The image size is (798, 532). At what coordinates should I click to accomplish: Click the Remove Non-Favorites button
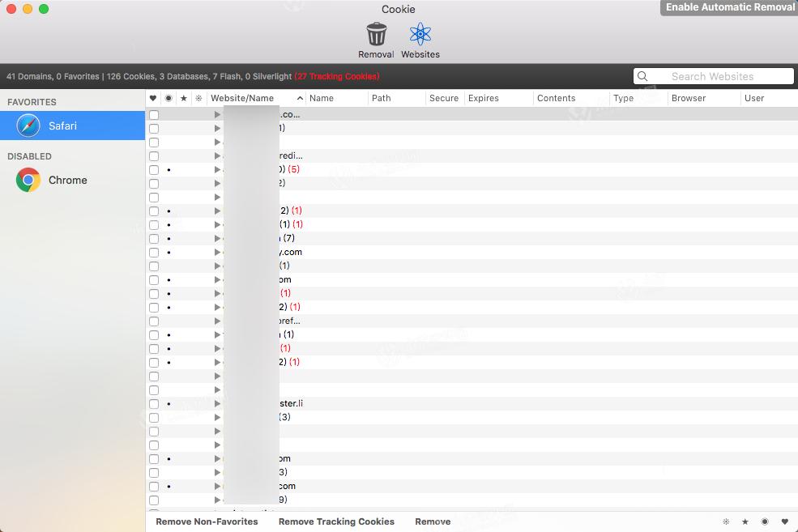coord(207,521)
